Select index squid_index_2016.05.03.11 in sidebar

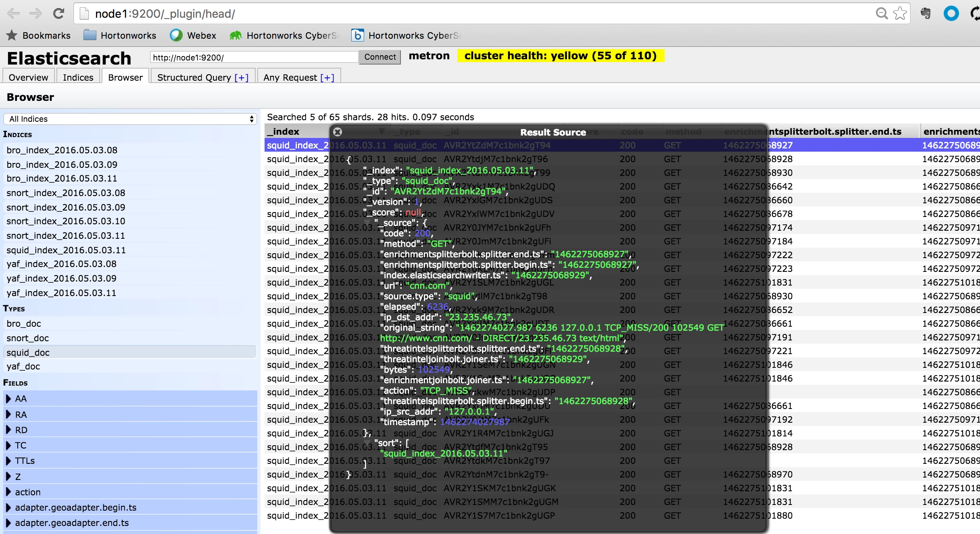tap(130, 250)
